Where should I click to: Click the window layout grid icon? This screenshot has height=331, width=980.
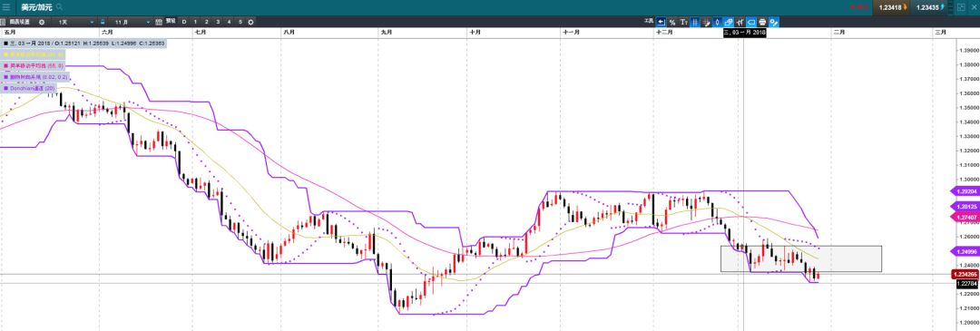coord(961,7)
